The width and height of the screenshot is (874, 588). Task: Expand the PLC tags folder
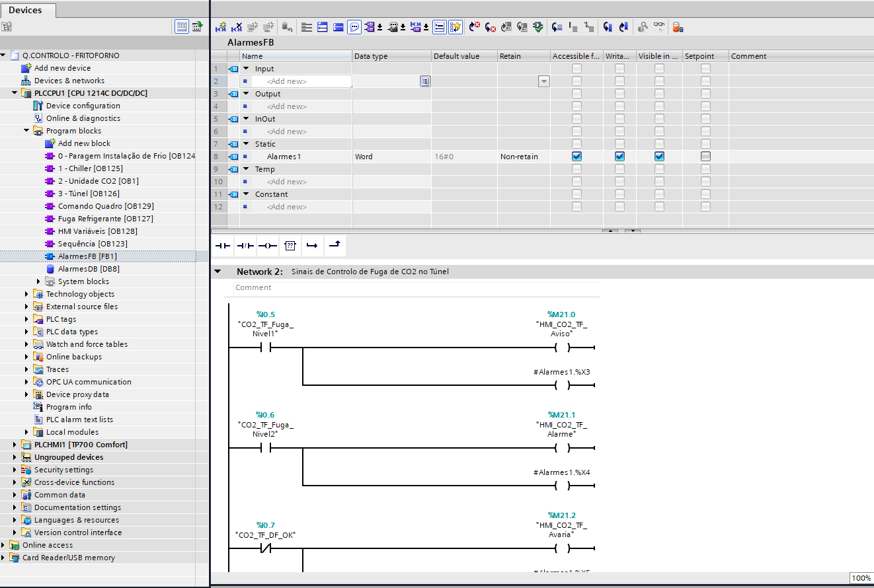coord(27,319)
